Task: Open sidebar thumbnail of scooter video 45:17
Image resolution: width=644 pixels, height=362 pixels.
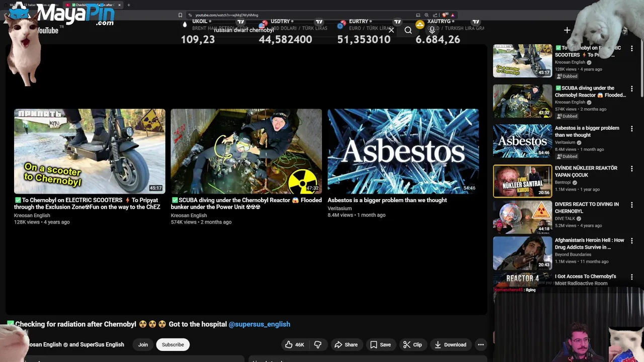Action: click(522, 61)
